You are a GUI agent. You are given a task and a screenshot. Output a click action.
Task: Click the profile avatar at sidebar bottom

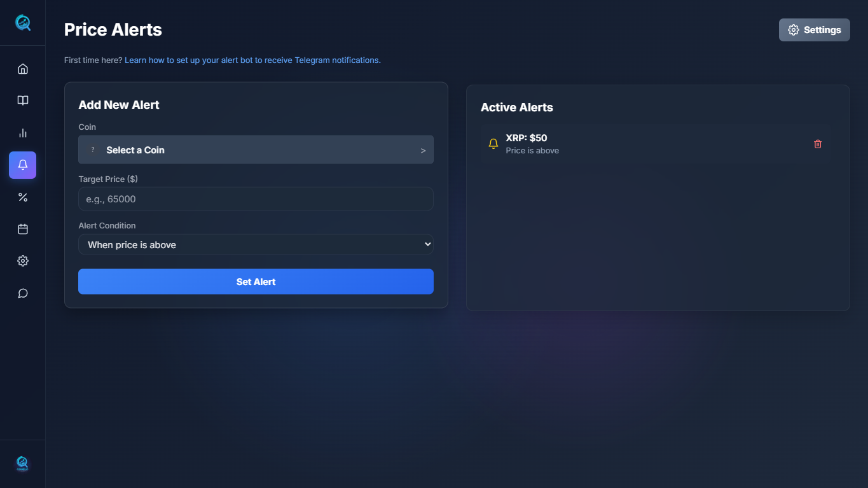coord(22,463)
